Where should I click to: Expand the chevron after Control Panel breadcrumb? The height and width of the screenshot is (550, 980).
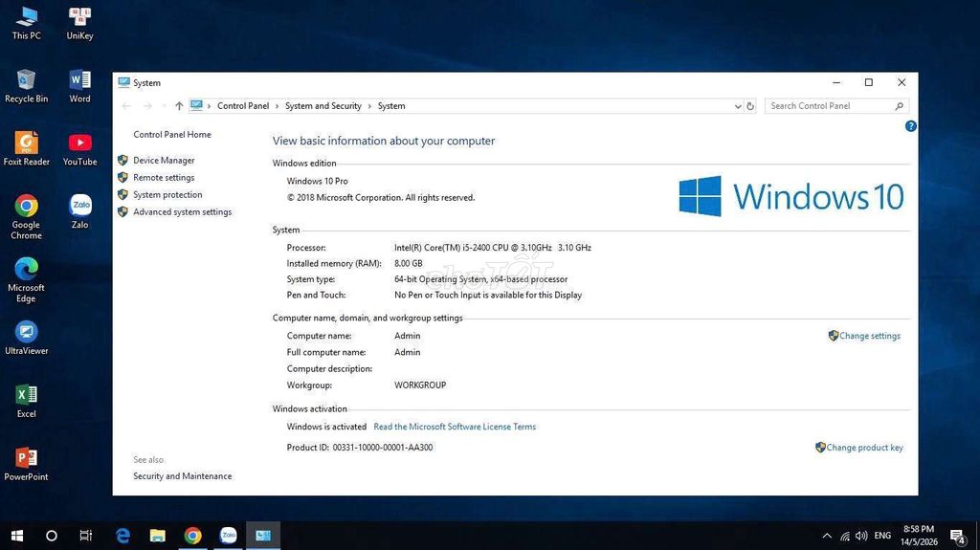(277, 106)
